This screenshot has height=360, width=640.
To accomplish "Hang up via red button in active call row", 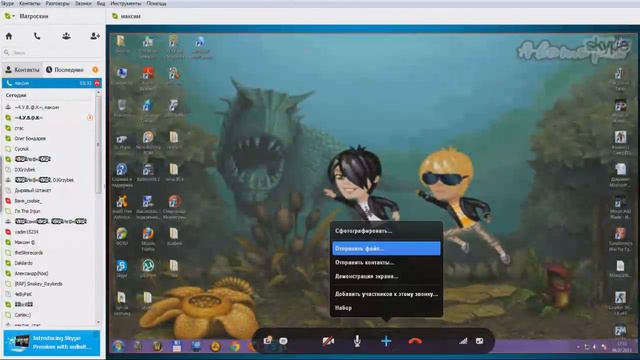I will click(97, 83).
